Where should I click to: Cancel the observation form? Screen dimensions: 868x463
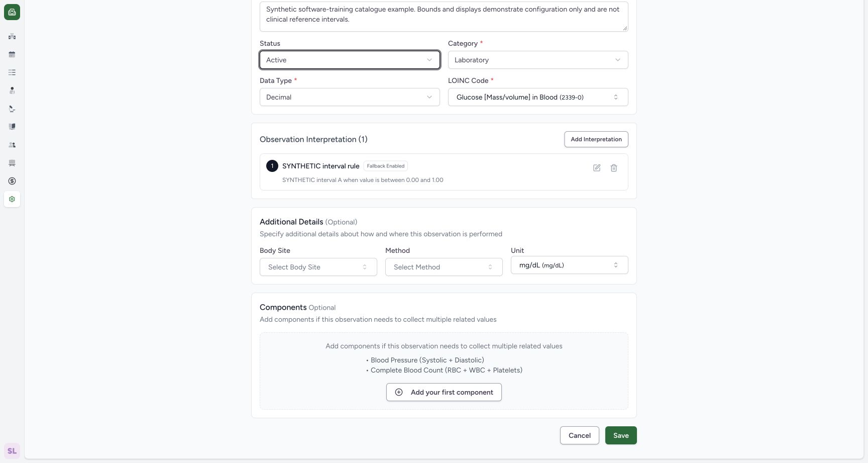tap(580, 435)
